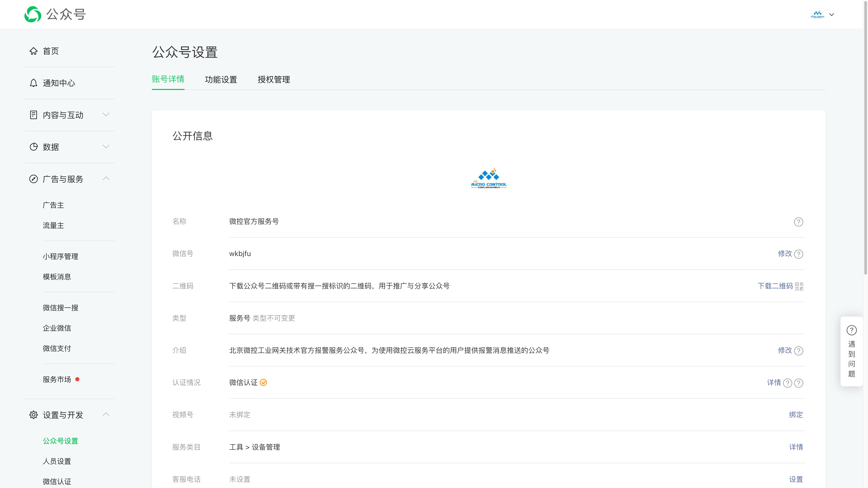The height and width of the screenshot is (488, 868).
Task: Select the 首页 home icon
Action: [33, 51]
